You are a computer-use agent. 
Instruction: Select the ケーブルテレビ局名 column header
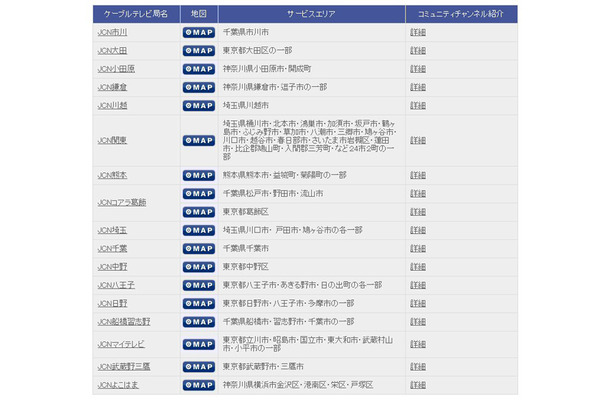tap(136, 14)
